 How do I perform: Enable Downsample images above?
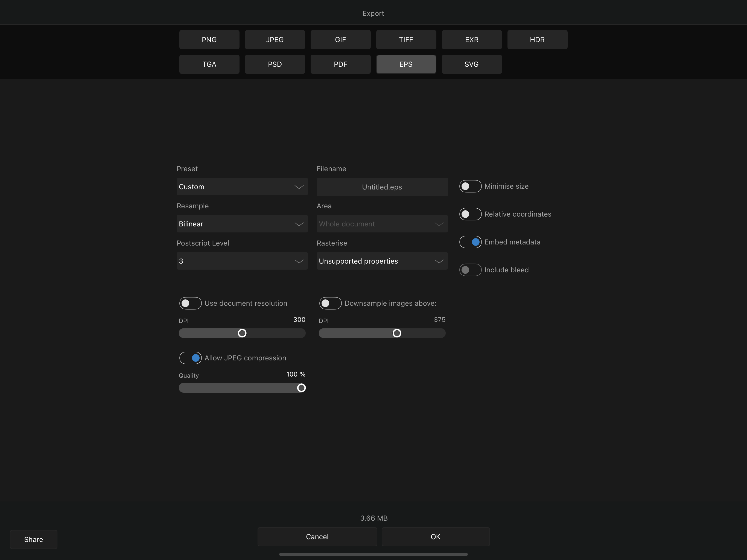(330, 303)
